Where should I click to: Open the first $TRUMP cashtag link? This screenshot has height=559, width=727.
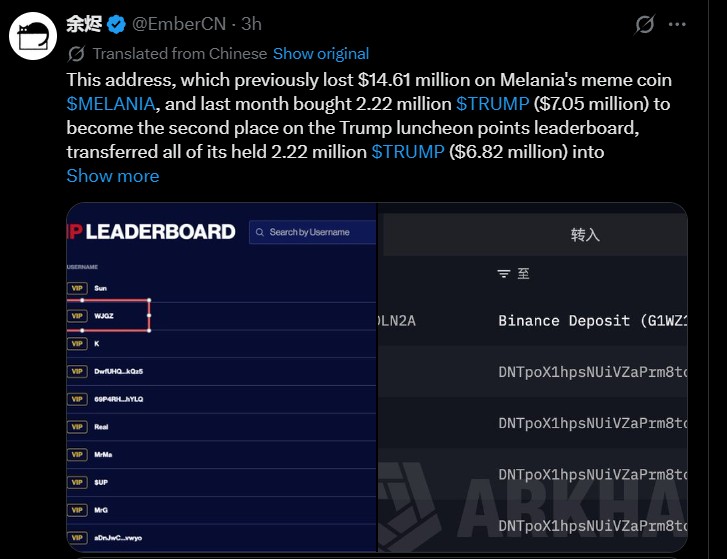492,104
